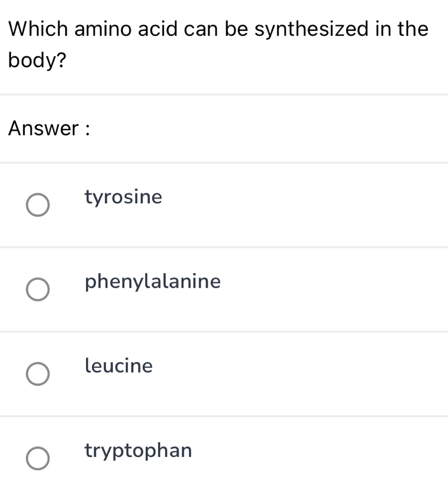The height and width of the screenshot is (485, 448).
Task: Click the circle next to tyrosine
Action: [x=38, y=205]
